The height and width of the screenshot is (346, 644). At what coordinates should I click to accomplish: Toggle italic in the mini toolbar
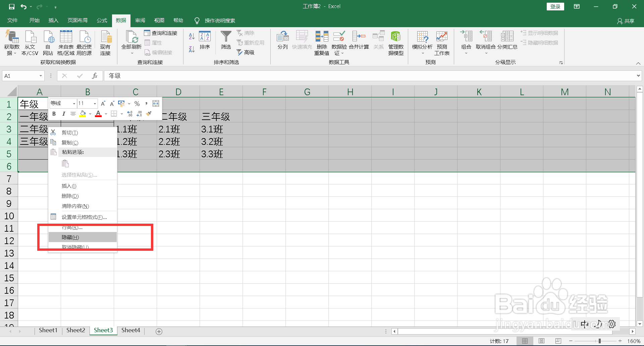click(63, 114)
